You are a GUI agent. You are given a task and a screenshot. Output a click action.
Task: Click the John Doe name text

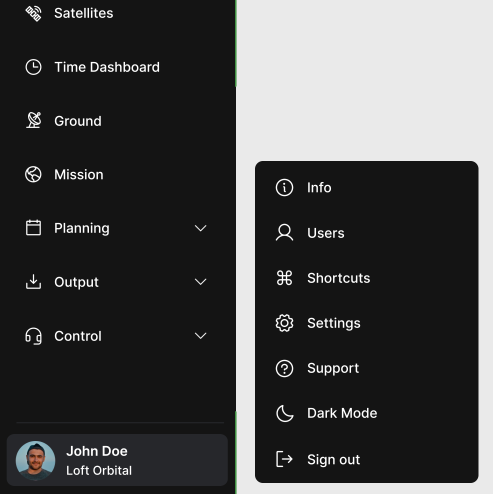[97, 451]
